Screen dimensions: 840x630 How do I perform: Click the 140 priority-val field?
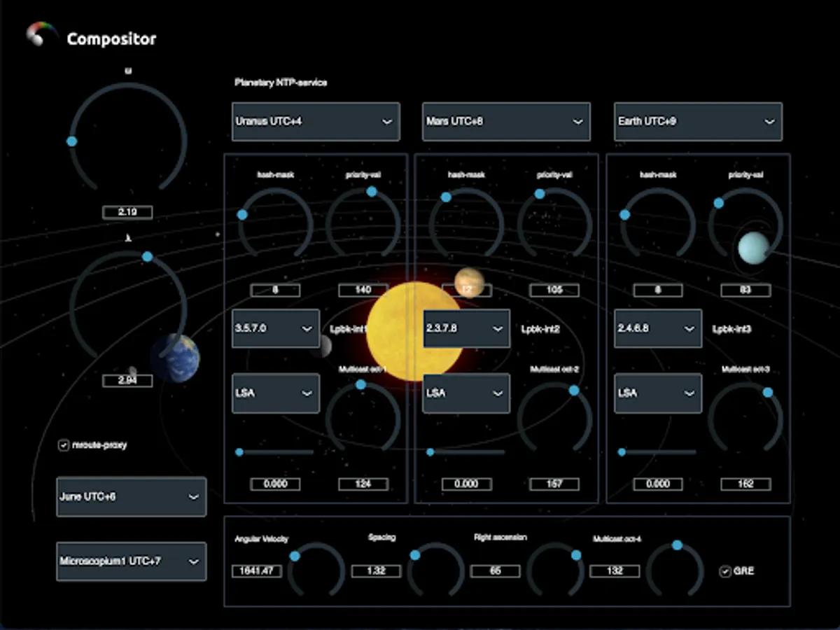click(363, 290)
